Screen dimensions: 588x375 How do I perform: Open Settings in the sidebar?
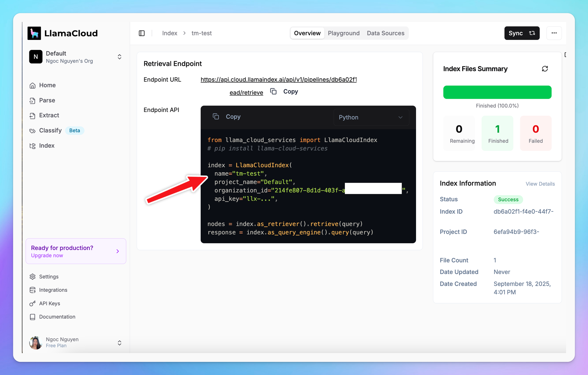tap(49, 277)
